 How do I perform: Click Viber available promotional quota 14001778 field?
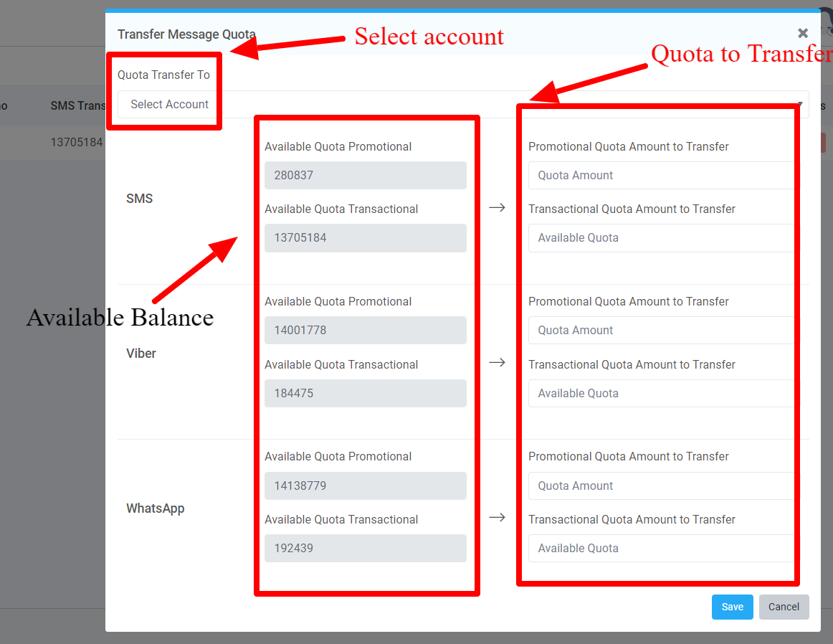(x=365, y=331)
